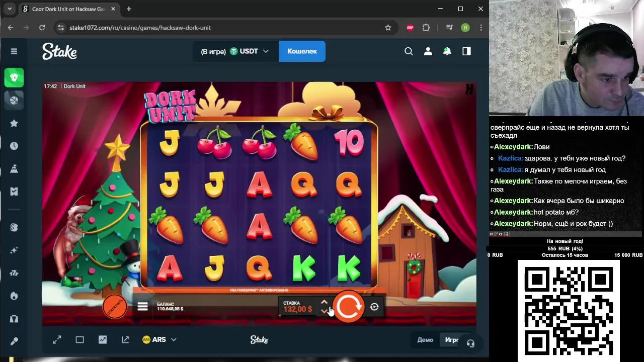Open the USDT currency dropdown
This screenshot has height=362, width=644.
(235, 51)
